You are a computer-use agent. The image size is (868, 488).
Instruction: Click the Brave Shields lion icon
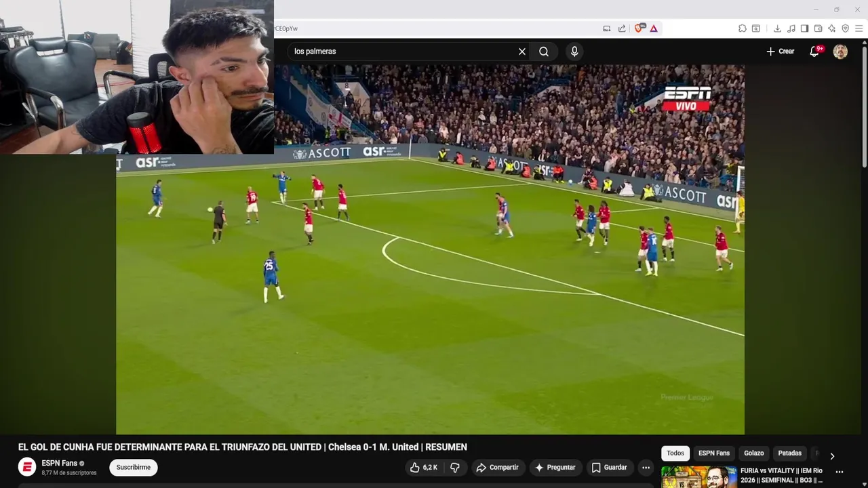coord(639,28)
